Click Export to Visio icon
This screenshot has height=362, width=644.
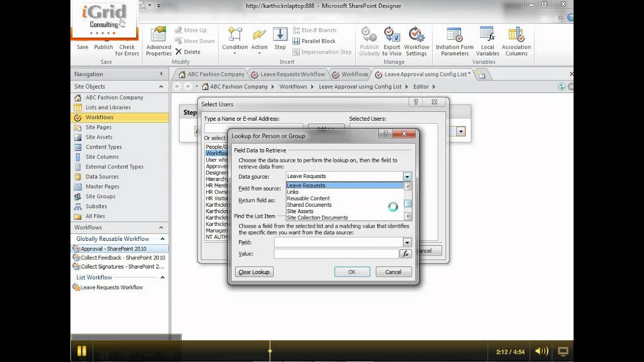[x=391, y=41]
